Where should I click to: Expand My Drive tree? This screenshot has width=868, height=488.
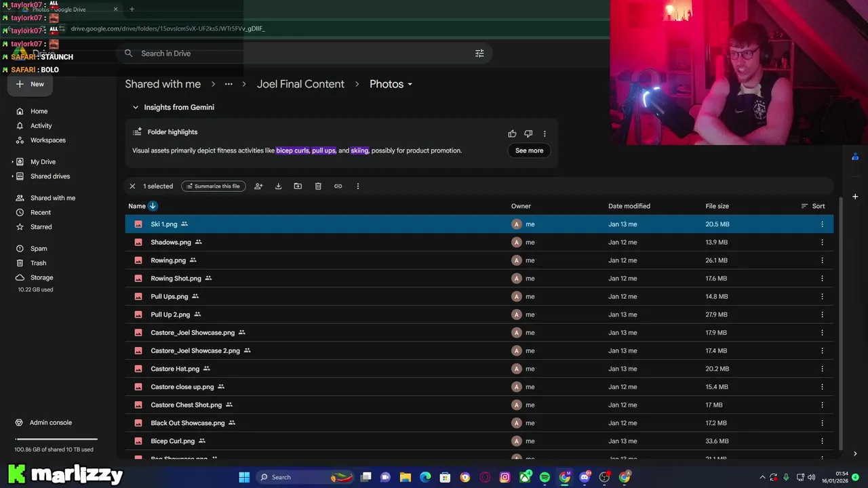tap(12, 162)
